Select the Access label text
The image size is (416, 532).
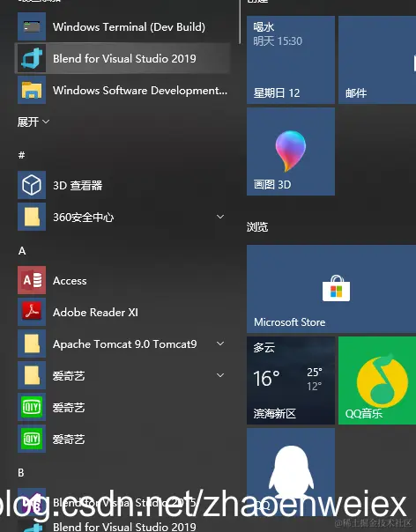[70, 281]
